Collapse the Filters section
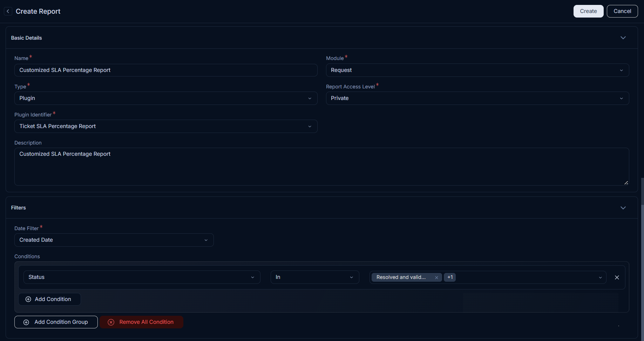The width and height of the screenshot is (644, 341). (x=623, y=208)
